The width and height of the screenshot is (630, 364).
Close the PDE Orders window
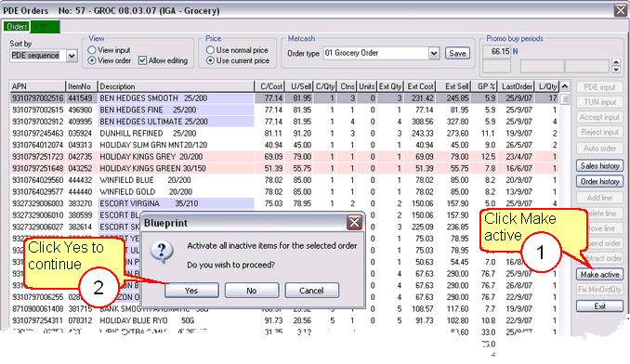click(621, 10)
